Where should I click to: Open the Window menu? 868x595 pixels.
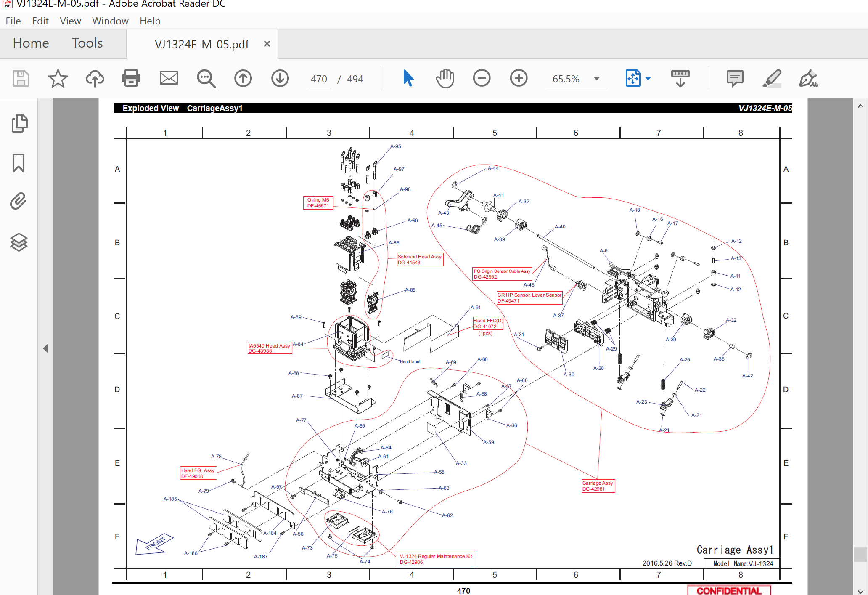click(110, 21)
